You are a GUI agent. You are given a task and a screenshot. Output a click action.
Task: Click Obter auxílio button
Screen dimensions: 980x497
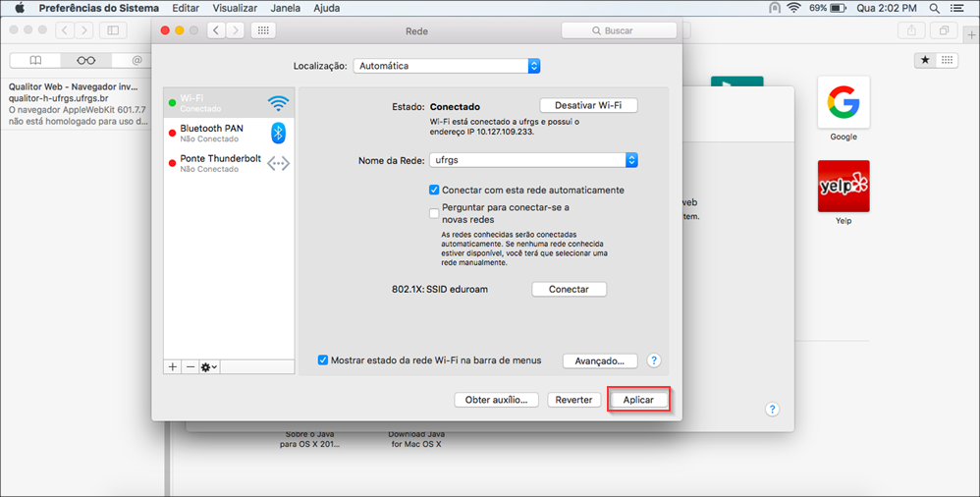click(496, 400)
